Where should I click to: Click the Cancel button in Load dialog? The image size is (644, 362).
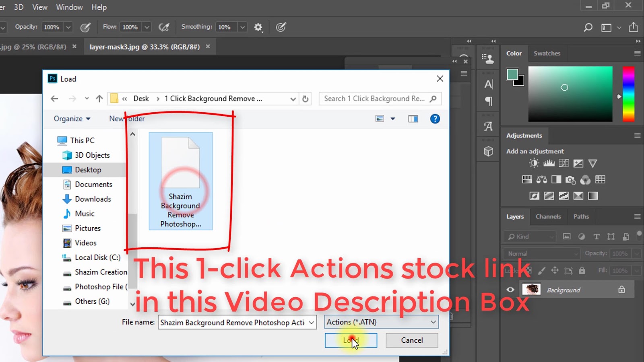pos(412,340)
